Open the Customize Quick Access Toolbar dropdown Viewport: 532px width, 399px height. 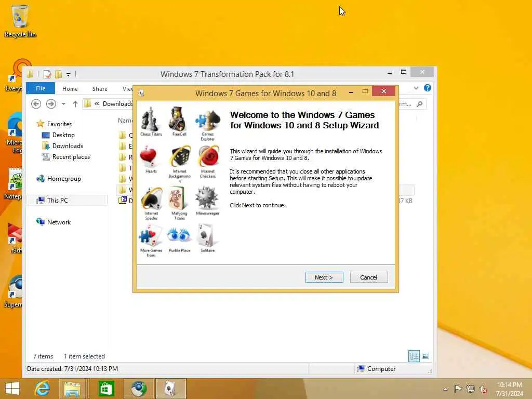[68, 74]
